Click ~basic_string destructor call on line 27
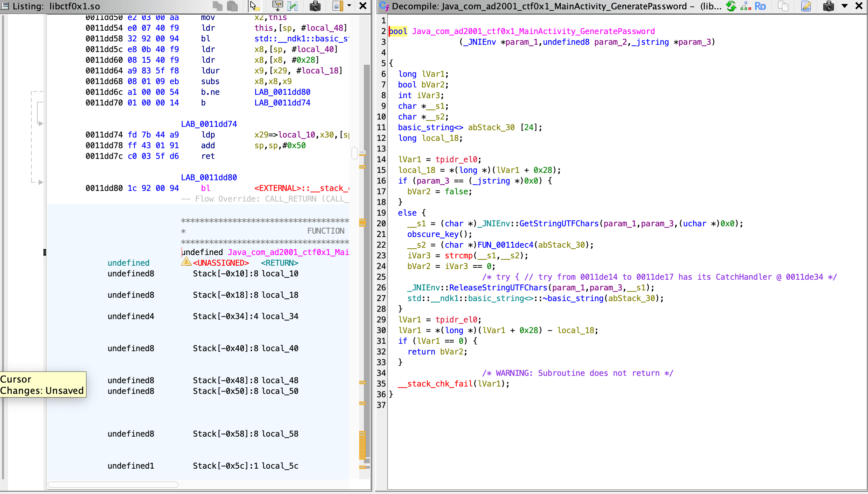 pyautogui.click(x=573, y=299)
